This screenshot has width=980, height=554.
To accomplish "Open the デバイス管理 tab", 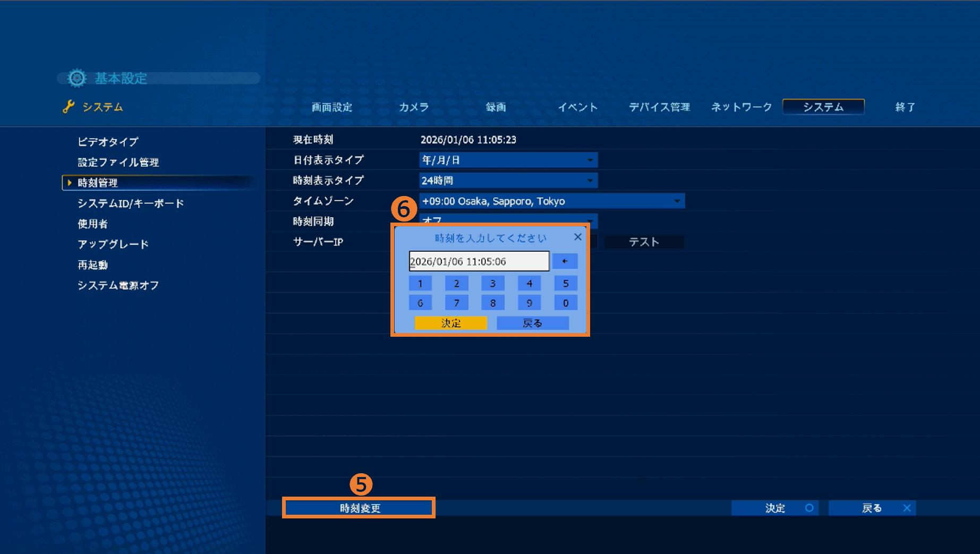I will point(659,107).
